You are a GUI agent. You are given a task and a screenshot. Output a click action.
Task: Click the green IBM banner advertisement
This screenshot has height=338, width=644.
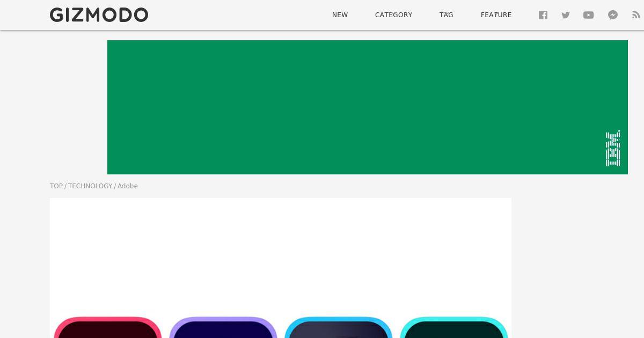368,107
